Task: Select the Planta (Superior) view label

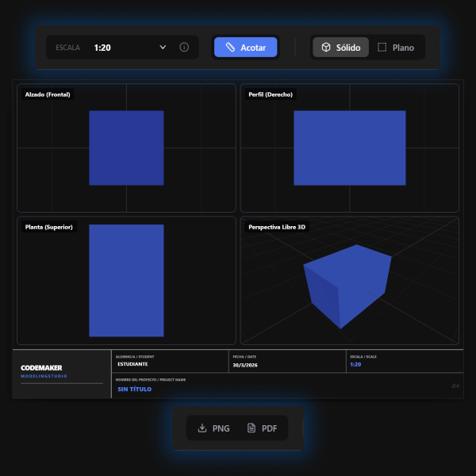Action: (49, 227)
